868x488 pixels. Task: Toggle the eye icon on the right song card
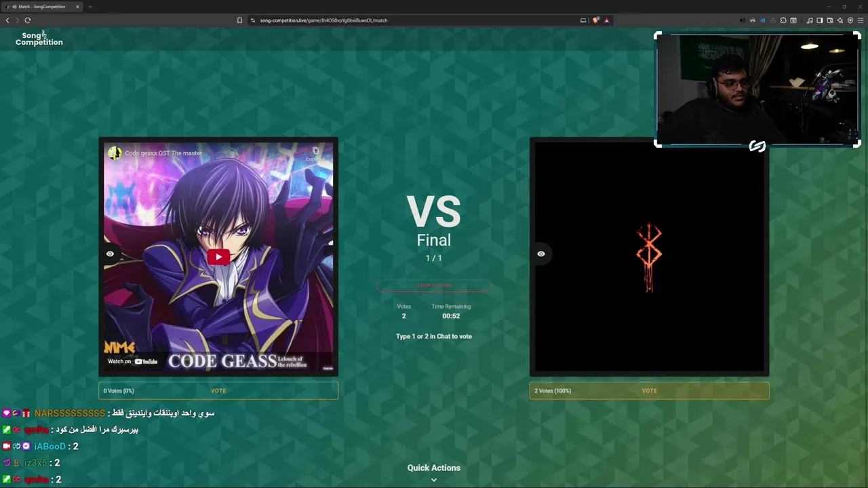[541, 254]
